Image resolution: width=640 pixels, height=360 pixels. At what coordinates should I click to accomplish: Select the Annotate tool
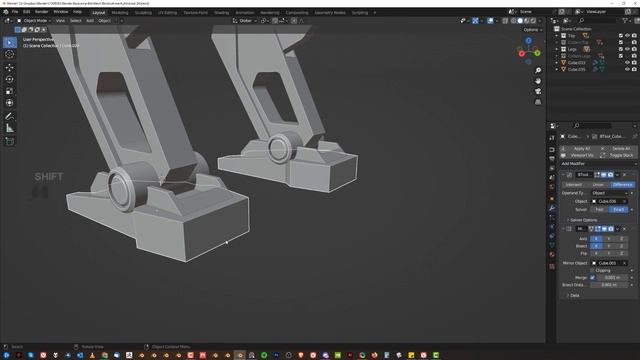10,116
